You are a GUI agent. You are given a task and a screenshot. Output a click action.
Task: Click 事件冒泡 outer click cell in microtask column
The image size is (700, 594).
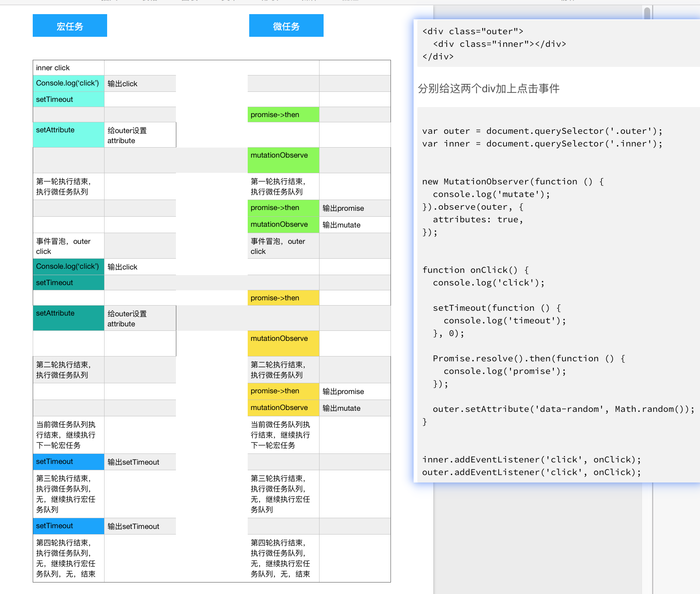click(x=283, y=246)
